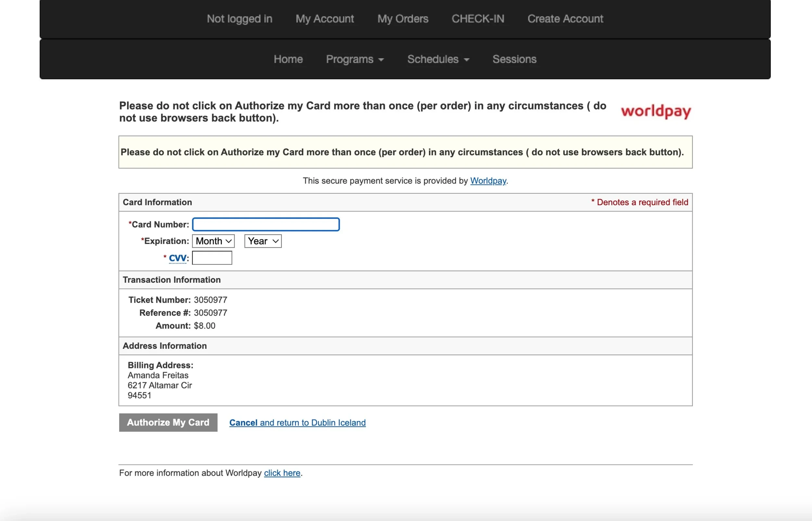
Task: Focus the CVV input box
Action: pyautogui.click(x=212, y=258)
